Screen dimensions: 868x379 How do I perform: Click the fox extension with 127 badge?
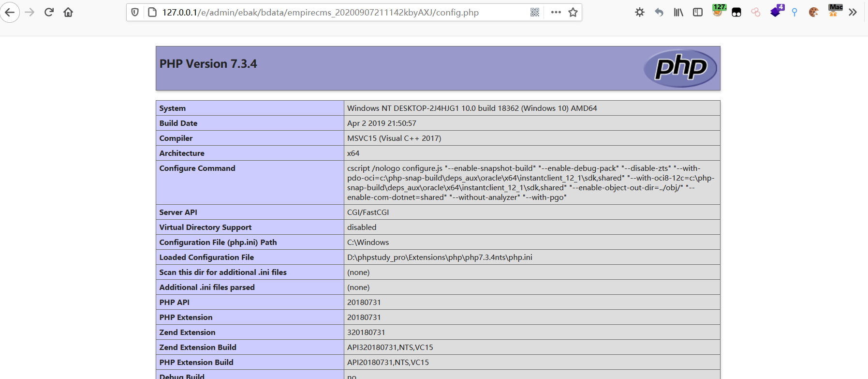point(718,11)
